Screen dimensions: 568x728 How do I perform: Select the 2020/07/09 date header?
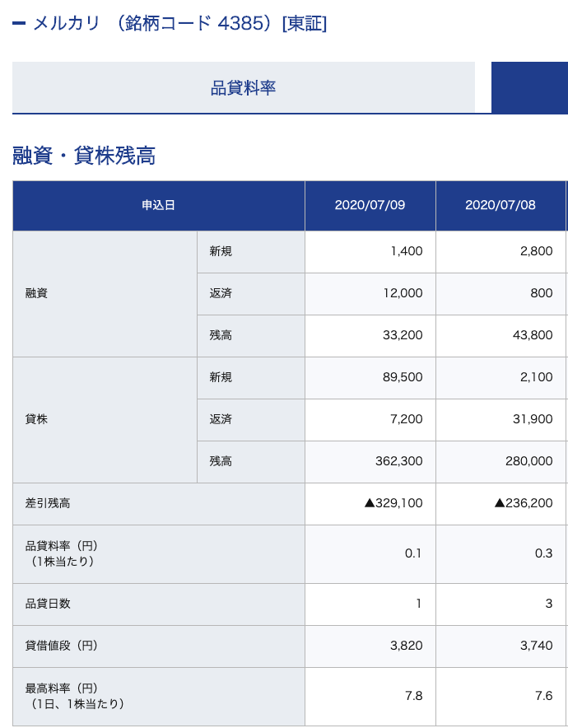370,205
